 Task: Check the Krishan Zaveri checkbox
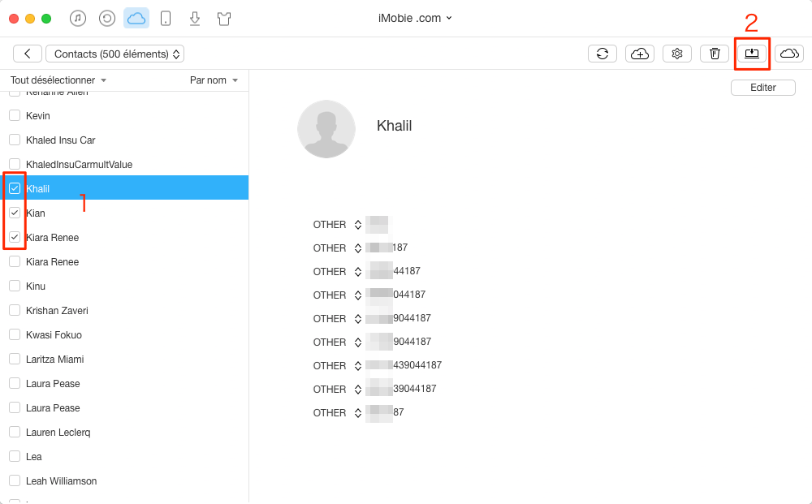[x=15, y=310]
